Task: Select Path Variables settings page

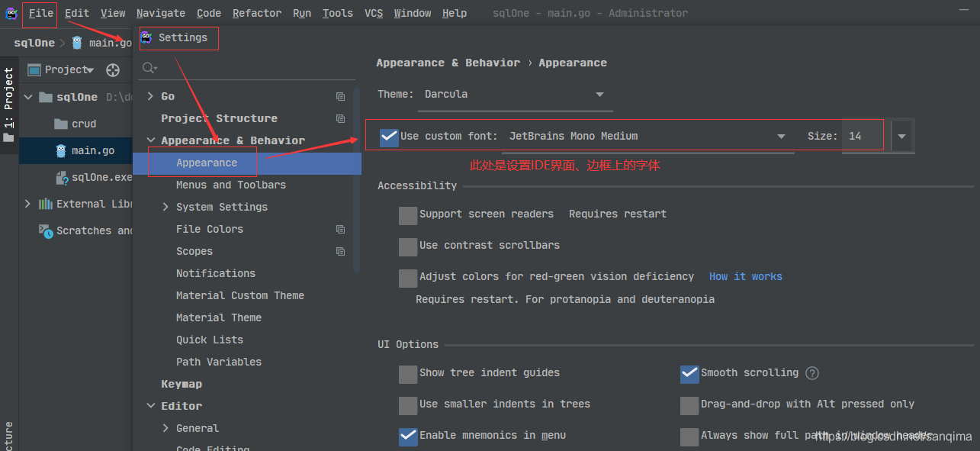Action: (x=219, y=362)
